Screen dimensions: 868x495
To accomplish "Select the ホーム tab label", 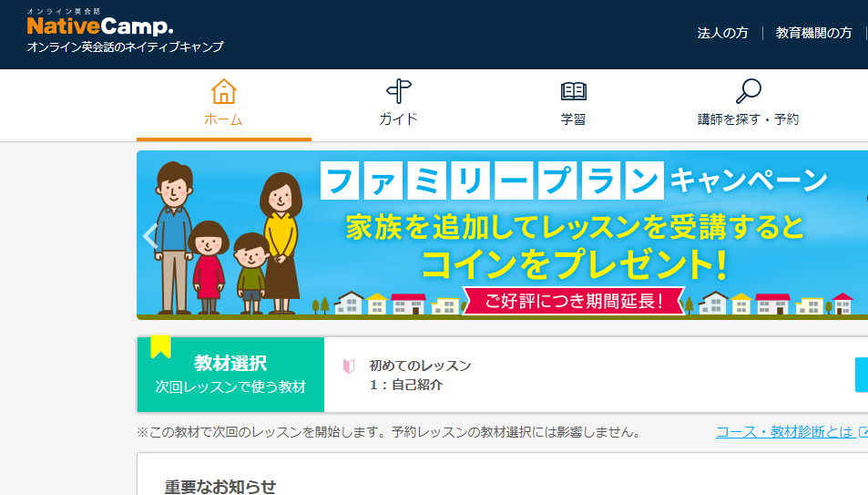I will pos(224,119).
